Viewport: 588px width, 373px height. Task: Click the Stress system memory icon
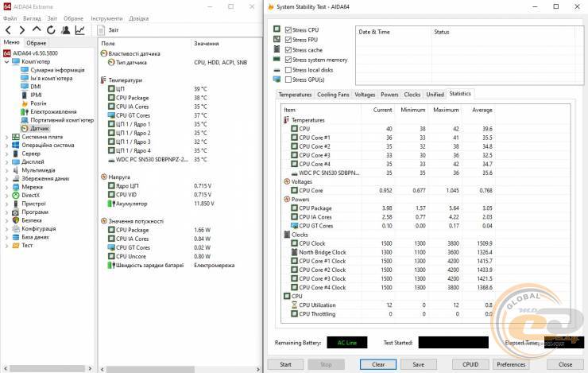277,60
